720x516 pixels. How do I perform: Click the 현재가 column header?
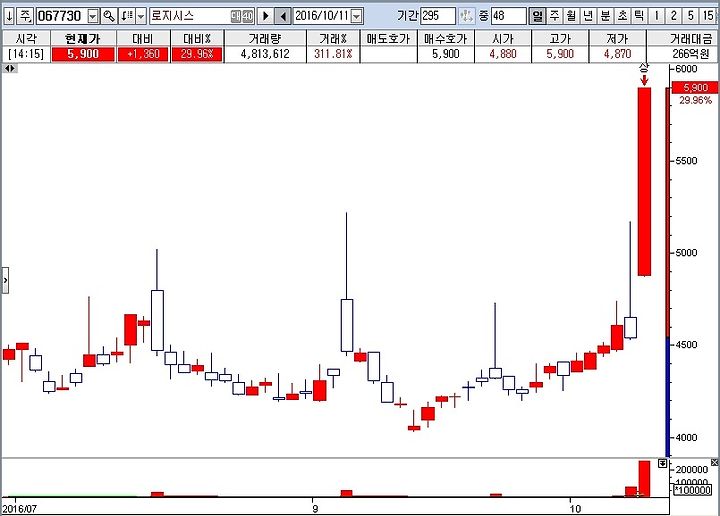click(x=83, y=39)
